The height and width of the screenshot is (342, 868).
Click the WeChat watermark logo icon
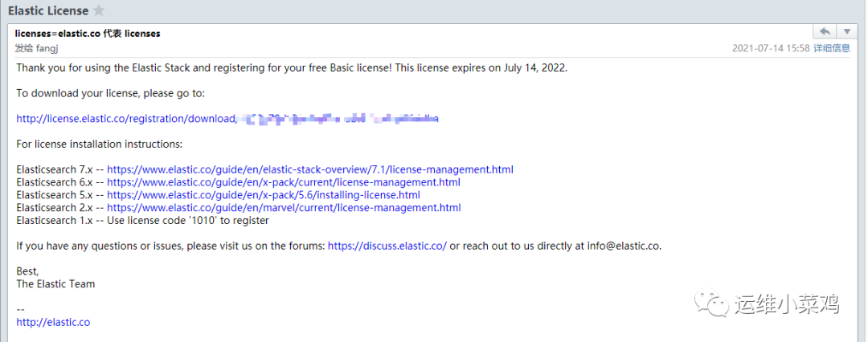click(x=714, y=303)
